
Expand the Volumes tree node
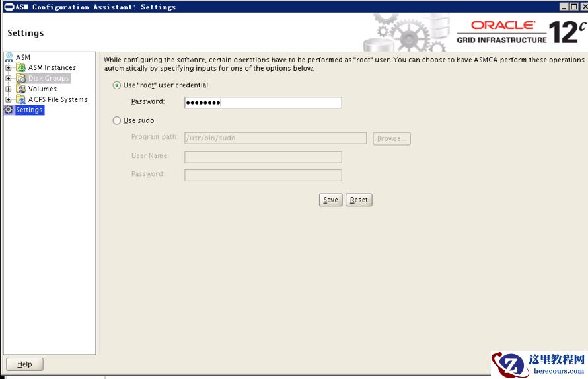pyautogui.click(x=8, y=89)
